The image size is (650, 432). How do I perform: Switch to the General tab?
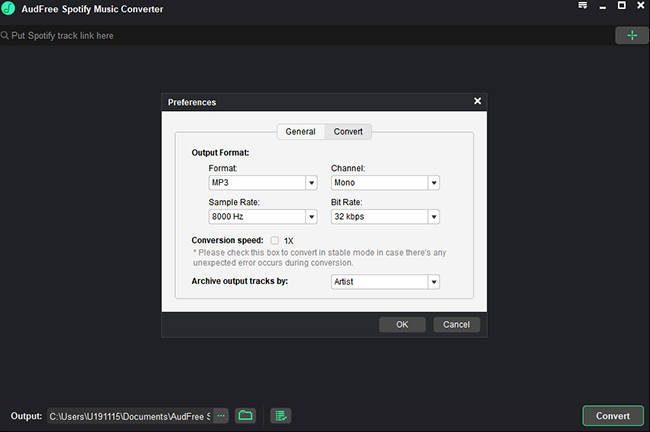click(300, 132)
